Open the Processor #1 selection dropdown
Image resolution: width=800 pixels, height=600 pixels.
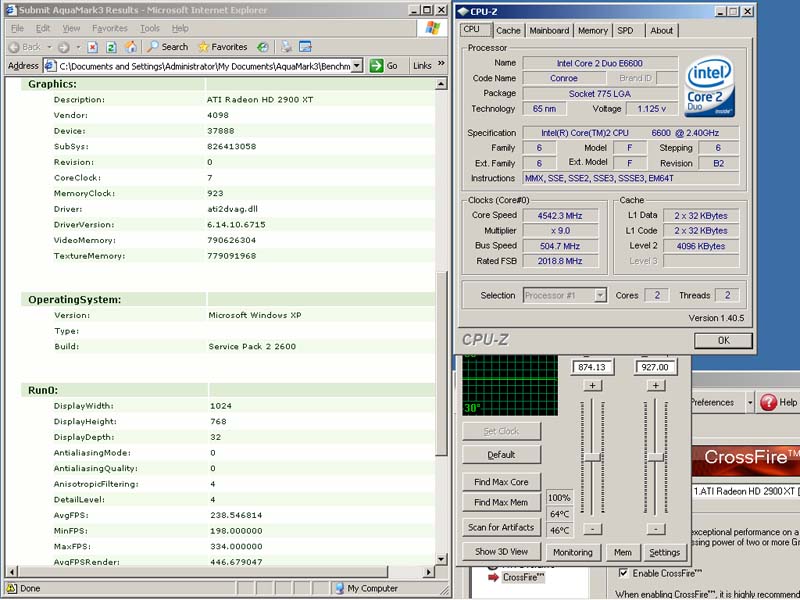click(601, 295)
